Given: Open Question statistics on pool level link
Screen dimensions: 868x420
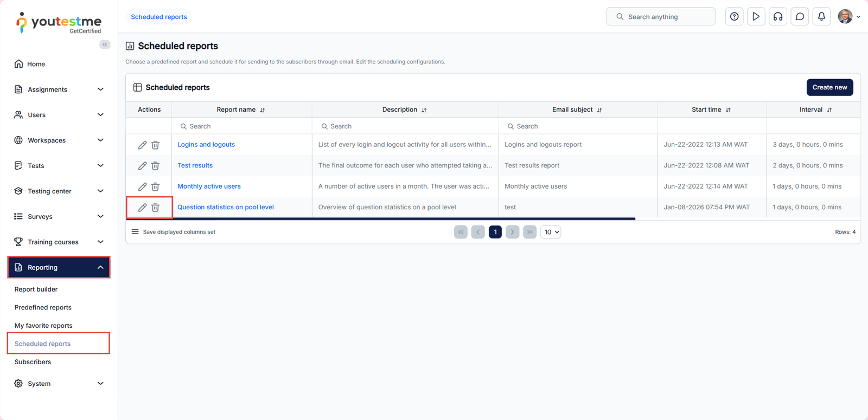Looking at the screenshot, I should 225,207.
